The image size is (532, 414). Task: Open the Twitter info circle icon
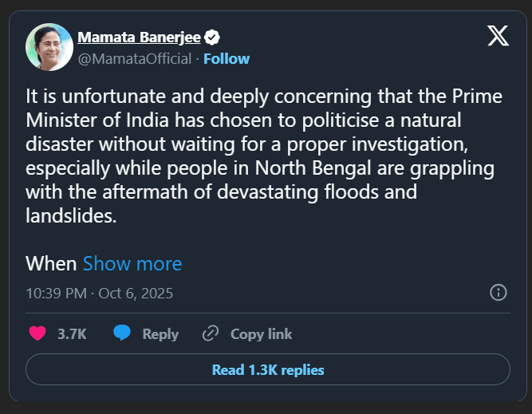pyautogui.click(x=498, y=293)
